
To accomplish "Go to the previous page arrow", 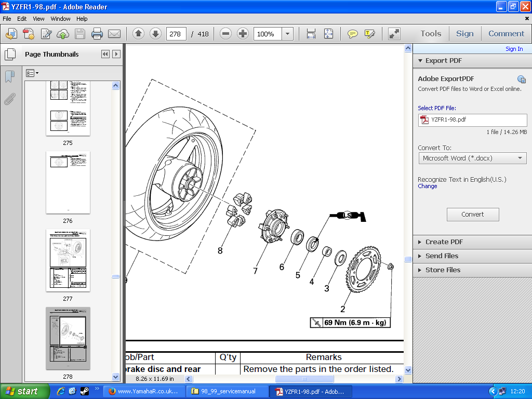I will click(x=138, y=34).
